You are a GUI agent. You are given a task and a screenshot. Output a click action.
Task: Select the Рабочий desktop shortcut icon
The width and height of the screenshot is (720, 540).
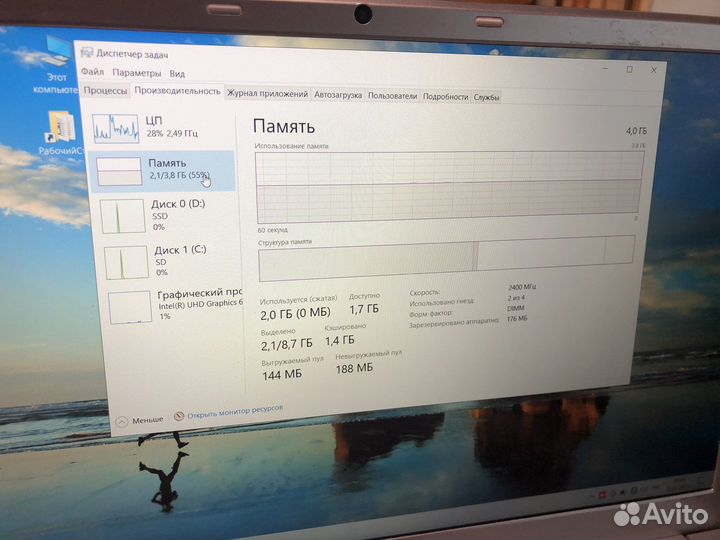tap(57, 124)
